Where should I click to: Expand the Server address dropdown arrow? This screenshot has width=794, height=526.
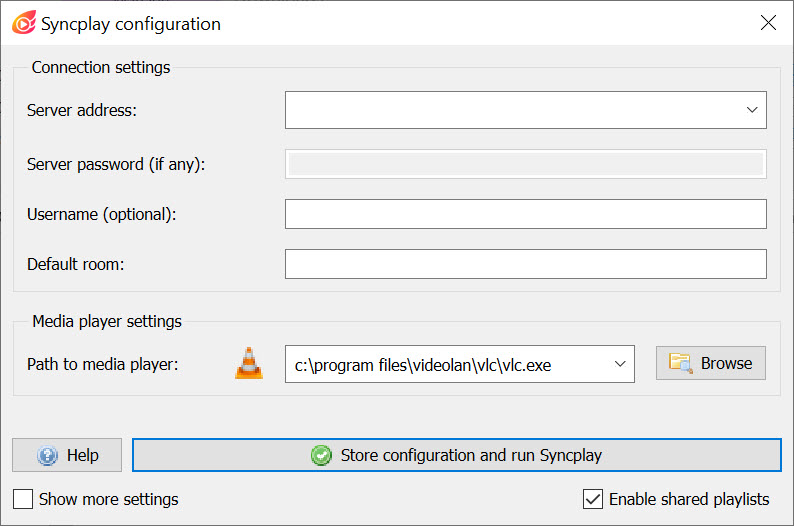coord(752,110)
